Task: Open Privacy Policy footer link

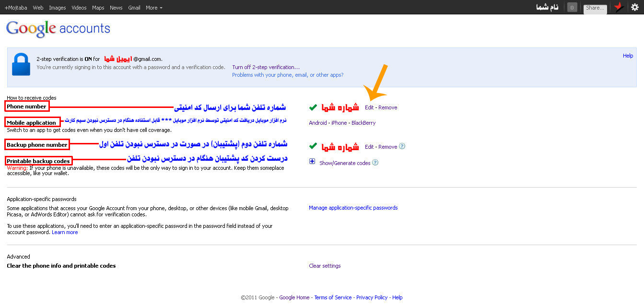Action: pyautogui.click(x=372, y=297)
